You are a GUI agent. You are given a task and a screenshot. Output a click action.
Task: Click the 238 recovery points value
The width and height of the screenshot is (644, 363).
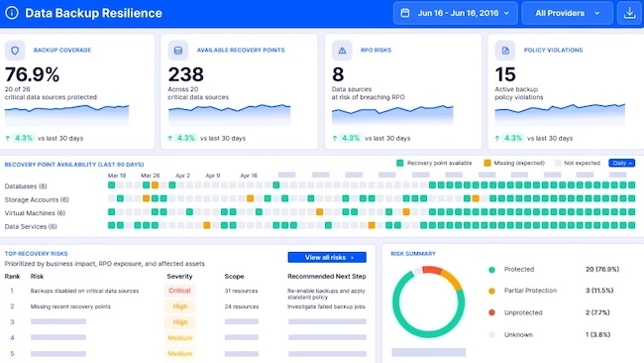185,74
